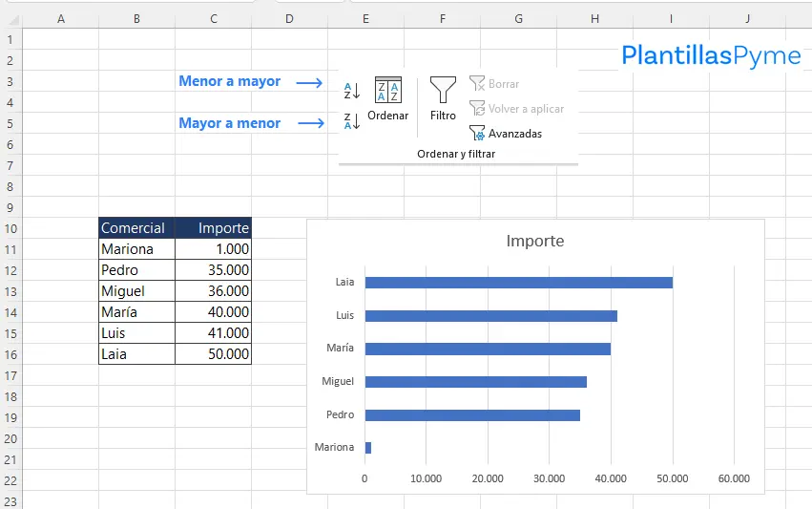Toggle the Filtro funnel icon
This screenshot has width=812, height=509.
(x=443, y=99)
